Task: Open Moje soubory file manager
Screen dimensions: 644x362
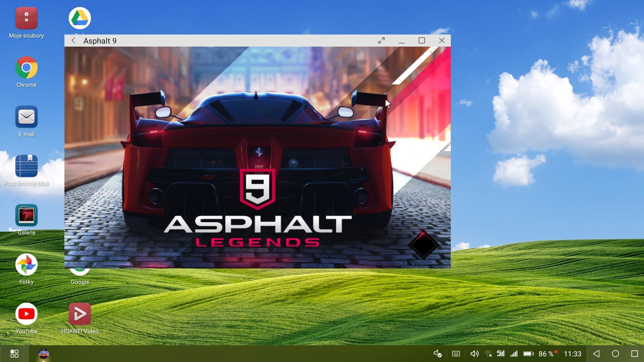Action: pyautogui.click(x=26, y=18)
